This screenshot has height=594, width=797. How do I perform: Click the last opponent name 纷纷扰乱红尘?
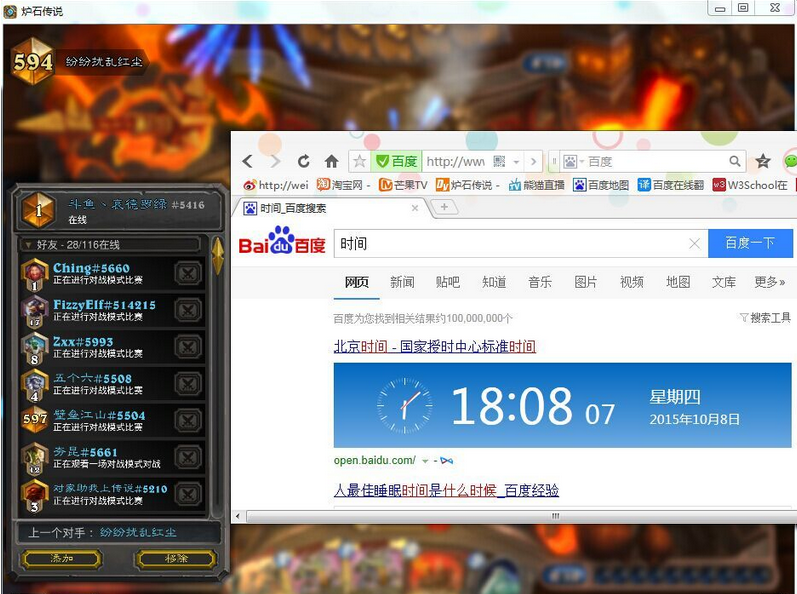point(138,533)
